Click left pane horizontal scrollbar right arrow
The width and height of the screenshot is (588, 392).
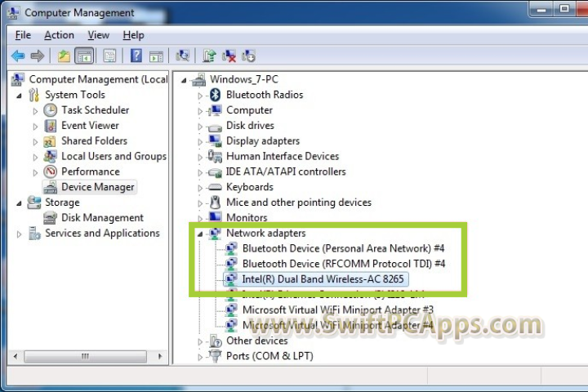pos(160,356)
